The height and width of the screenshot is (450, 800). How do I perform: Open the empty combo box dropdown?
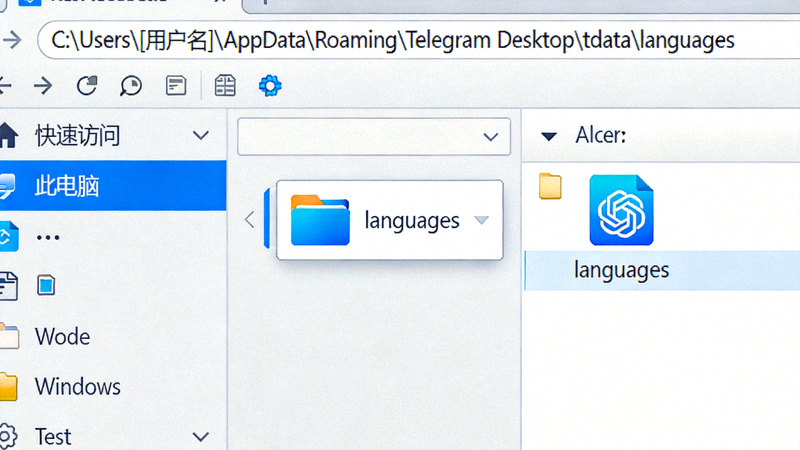point(373,137)
